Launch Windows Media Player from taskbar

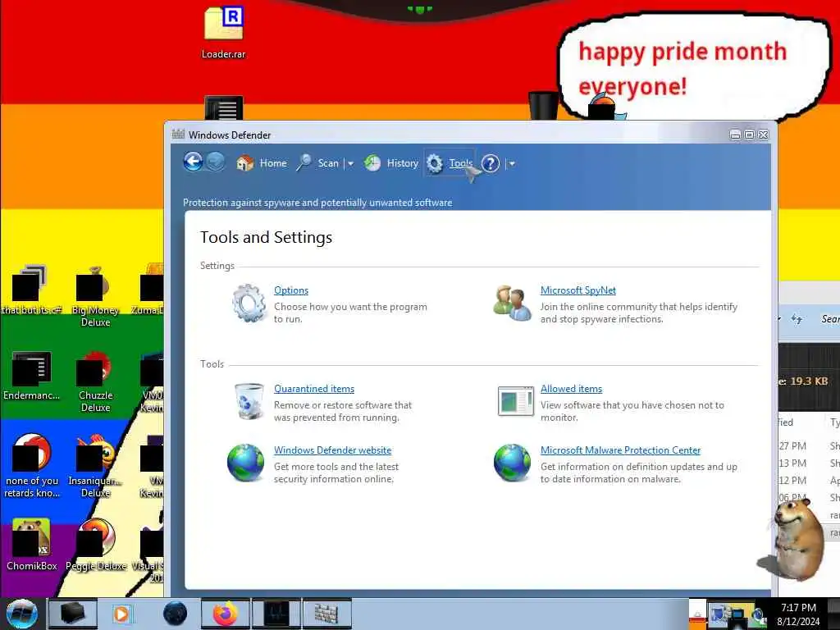121,614
